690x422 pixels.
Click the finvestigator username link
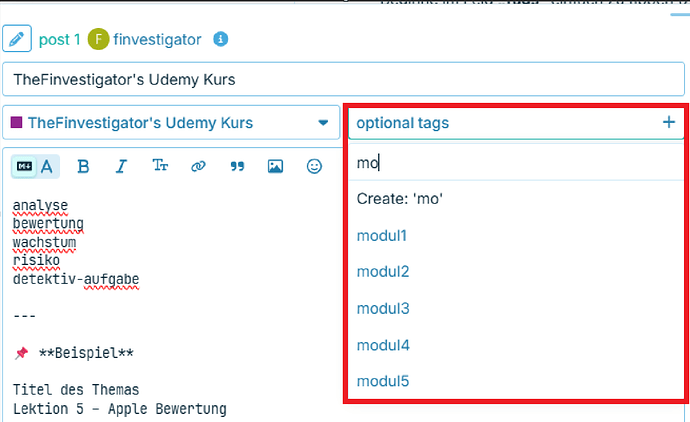157,40
